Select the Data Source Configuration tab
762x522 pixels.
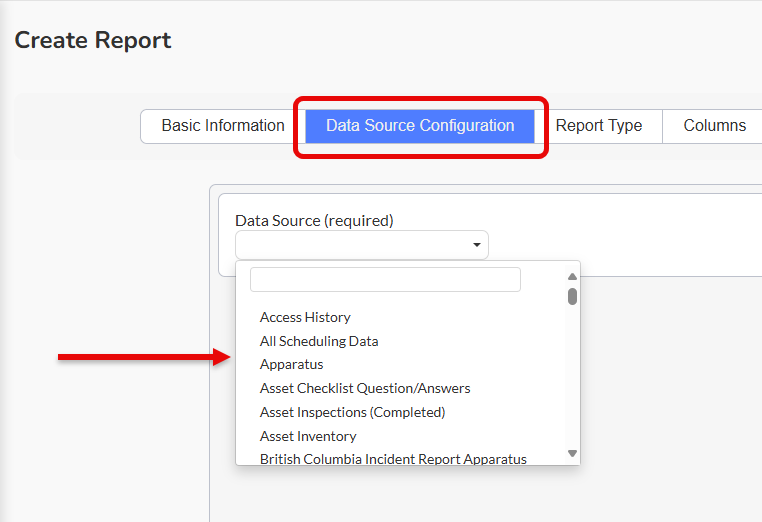pos(420,126)
